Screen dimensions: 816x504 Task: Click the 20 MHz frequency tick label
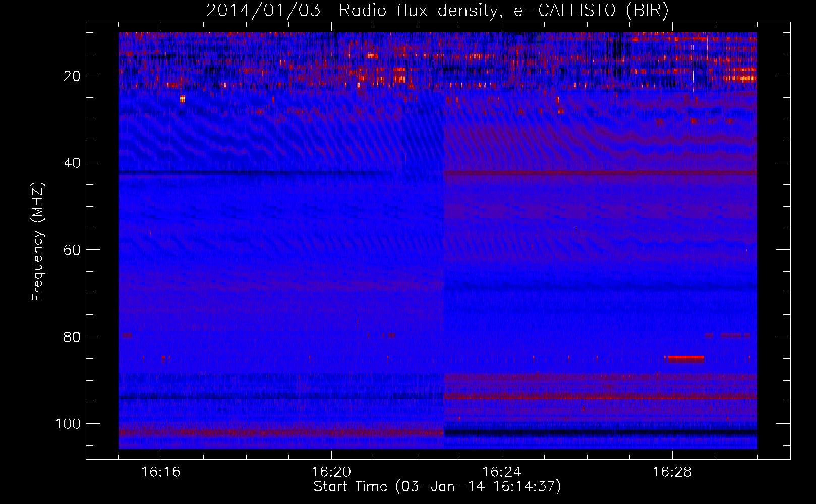72,76
